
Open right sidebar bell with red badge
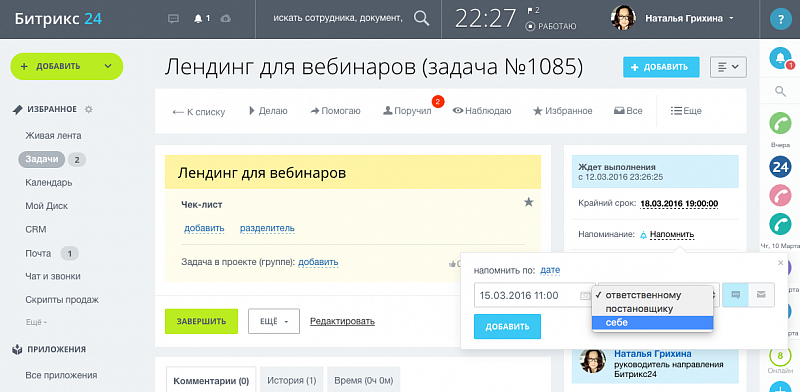780,58
